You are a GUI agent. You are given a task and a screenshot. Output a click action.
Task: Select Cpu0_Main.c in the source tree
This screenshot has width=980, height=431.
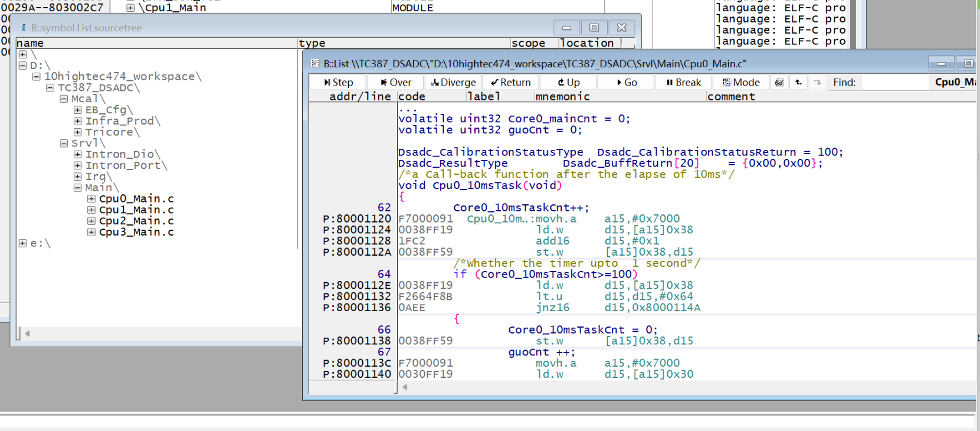[x=136, y=199]
